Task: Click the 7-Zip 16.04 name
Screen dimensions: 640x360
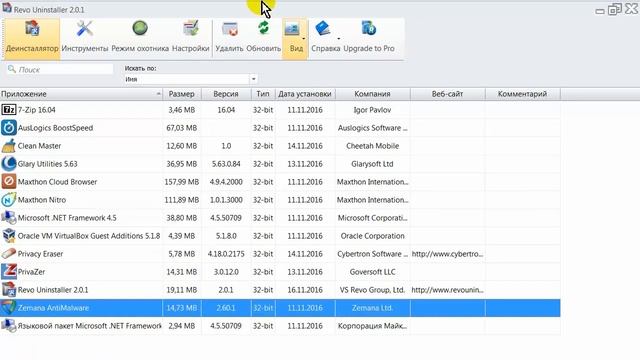Action: click(x=37, y=110)
